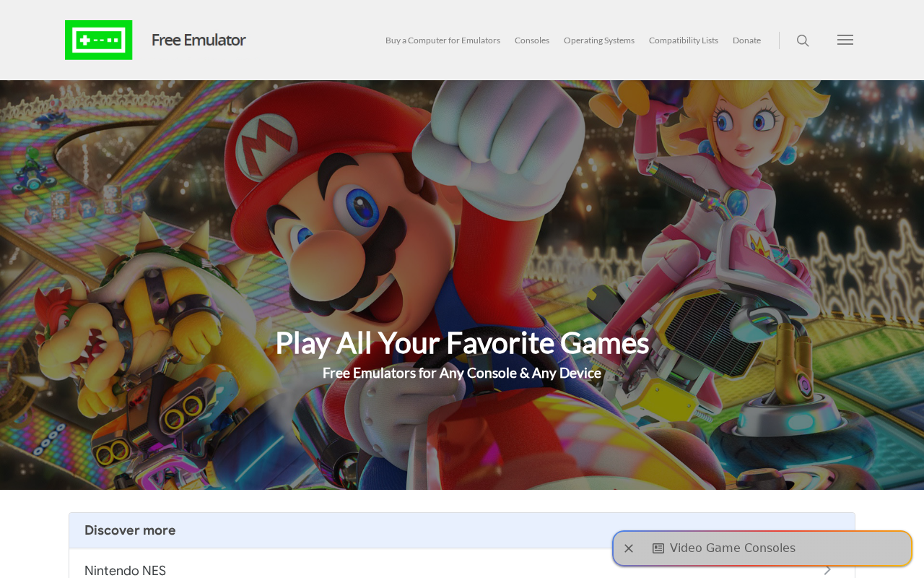The image size is (924, 578).
Task: Open the hamburger side menu
Action: coord(845,40)
